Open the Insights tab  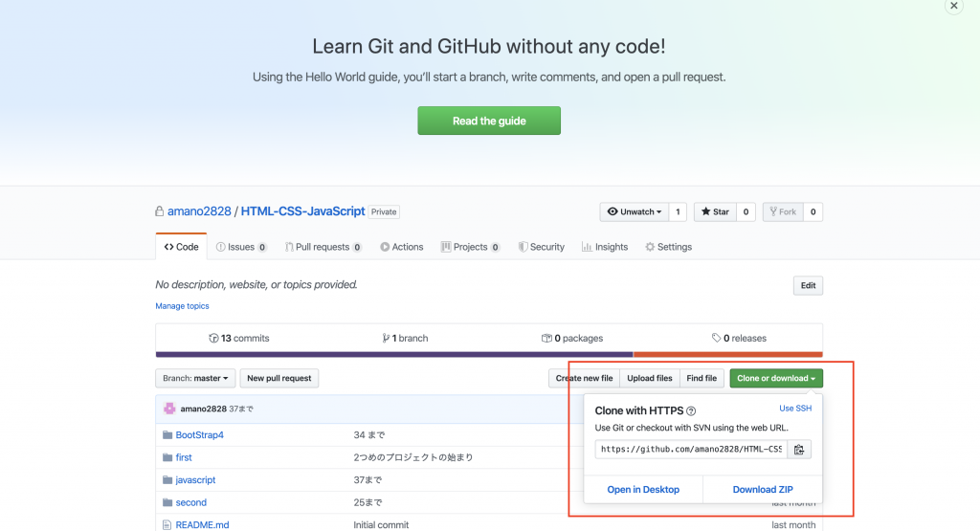605,247
